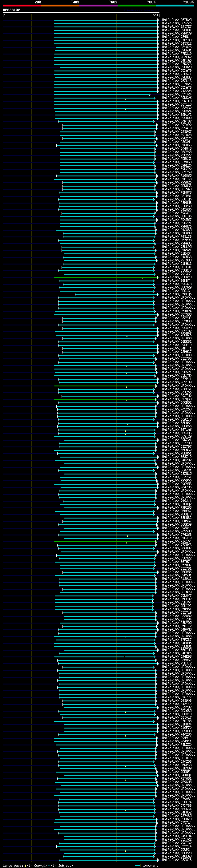Click the UniRef100_A9NK06 label

tap(176, 98)
